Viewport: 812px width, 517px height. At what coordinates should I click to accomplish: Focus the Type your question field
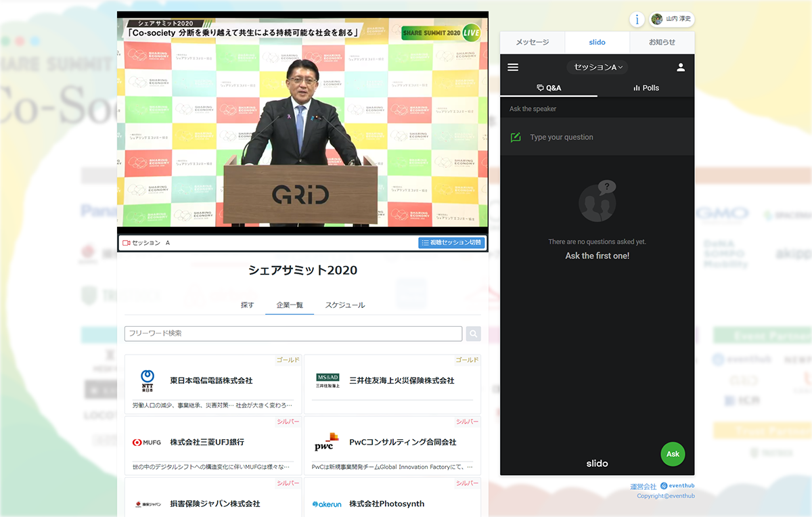point(597,137)
